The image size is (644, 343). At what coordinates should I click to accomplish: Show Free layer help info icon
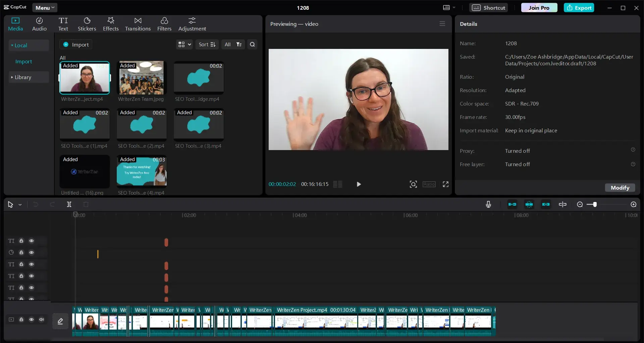pos(633,164)
